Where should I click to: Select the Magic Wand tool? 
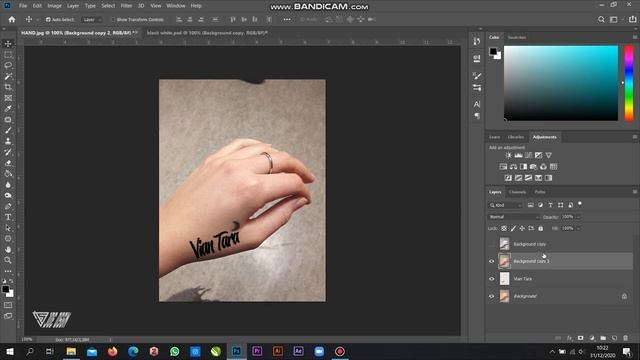[x=8, y=76]
